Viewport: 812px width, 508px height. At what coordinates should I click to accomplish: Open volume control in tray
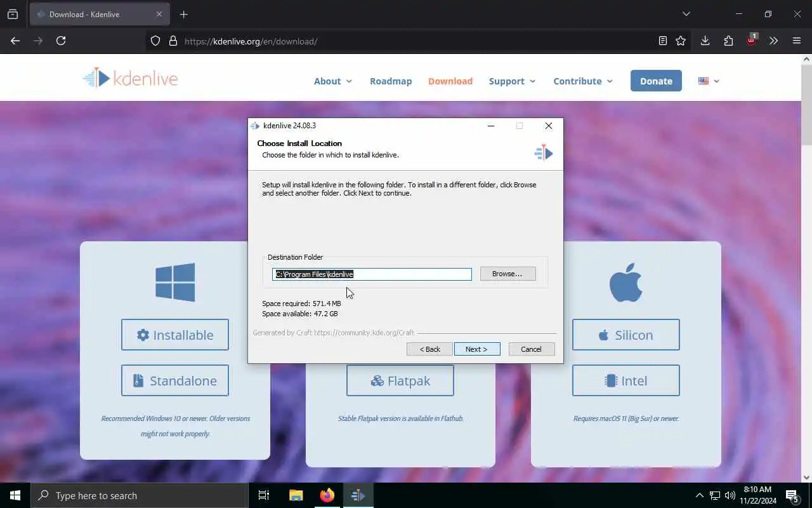(x=730, y=495)
